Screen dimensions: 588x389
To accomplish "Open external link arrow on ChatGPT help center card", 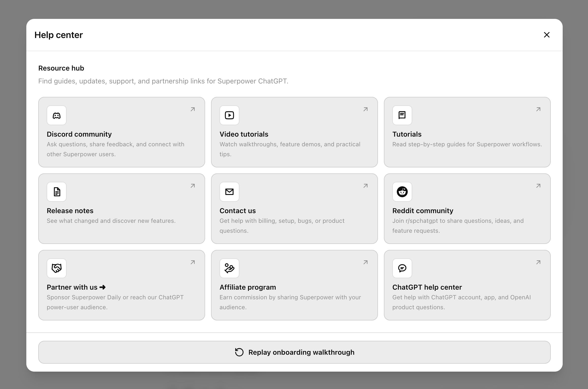I will pos(538,262).
